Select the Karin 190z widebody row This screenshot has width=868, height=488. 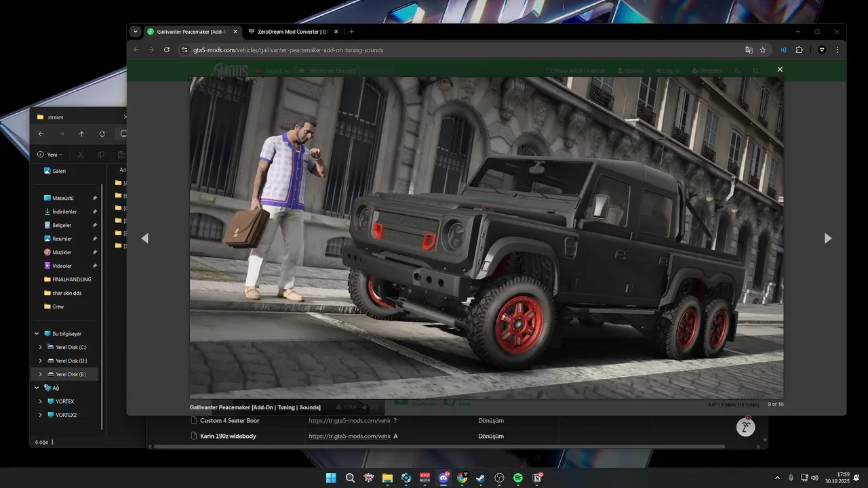click(457, 436)
